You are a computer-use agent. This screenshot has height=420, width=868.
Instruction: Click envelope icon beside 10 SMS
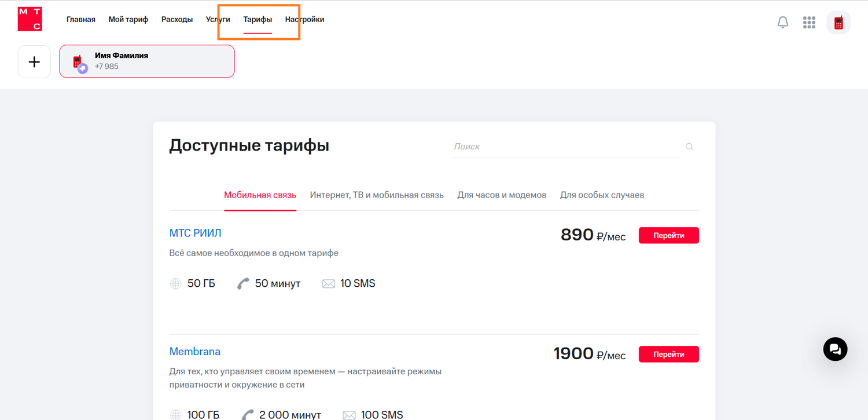click(x=329, y=284)
